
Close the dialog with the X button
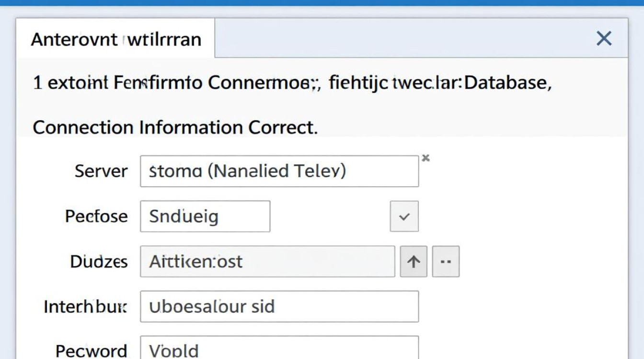coord(604,38)
